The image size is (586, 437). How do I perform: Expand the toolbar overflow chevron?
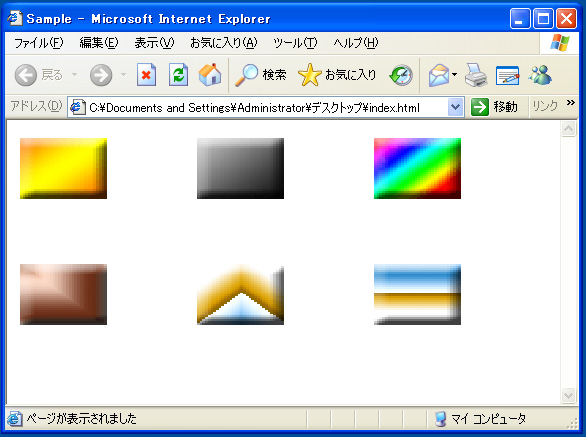(571, 103)
